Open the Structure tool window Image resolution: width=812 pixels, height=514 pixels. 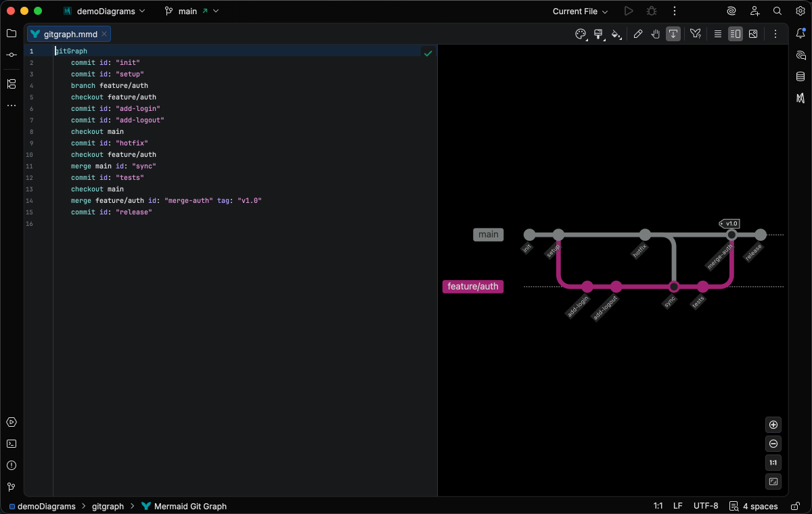[x=12, y=84]
